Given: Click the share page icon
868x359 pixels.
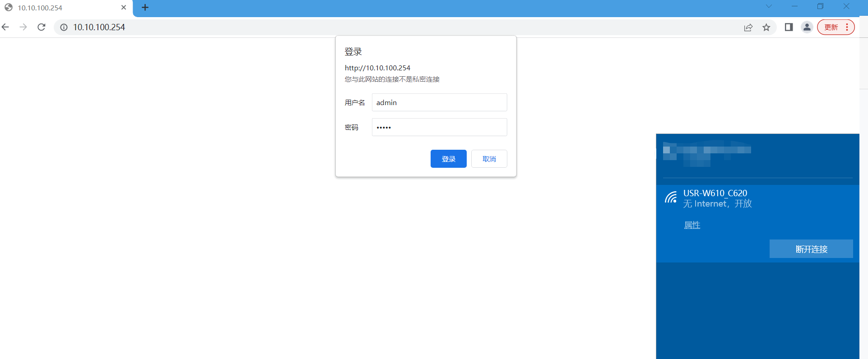Looking at the screenshot, I should (748, 28).
